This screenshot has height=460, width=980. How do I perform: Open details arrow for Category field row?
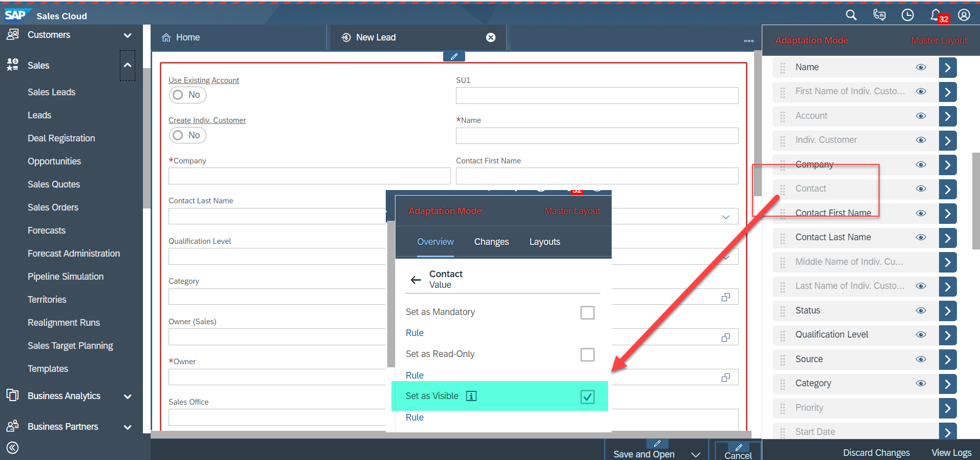coord(948,384)
